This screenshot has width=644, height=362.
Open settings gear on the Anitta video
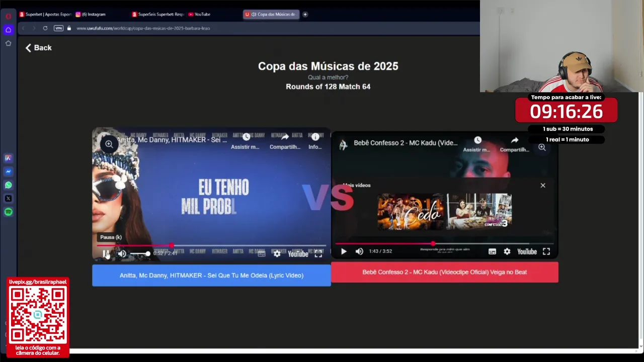point(277,254)
